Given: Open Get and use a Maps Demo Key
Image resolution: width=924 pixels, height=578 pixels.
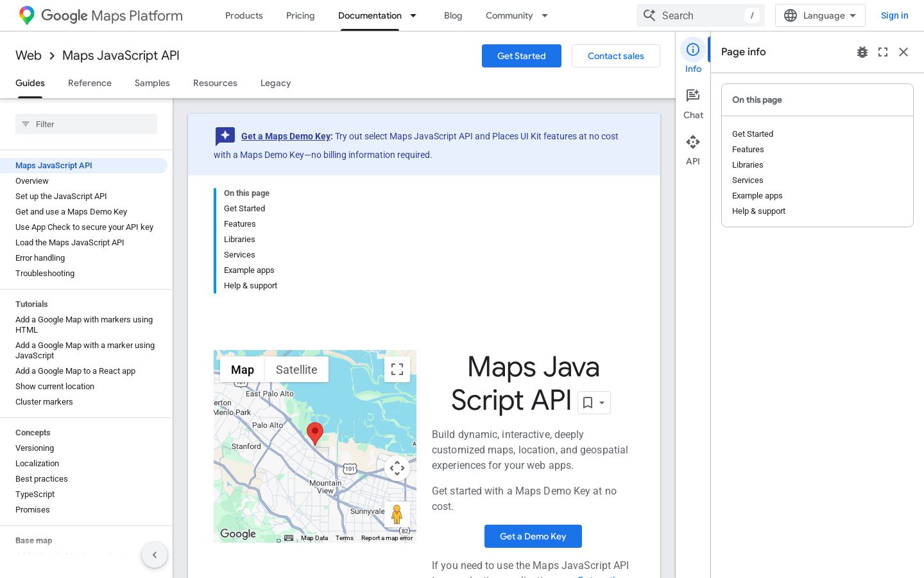Looking at the screenshot, I should [x=71, y=212].
